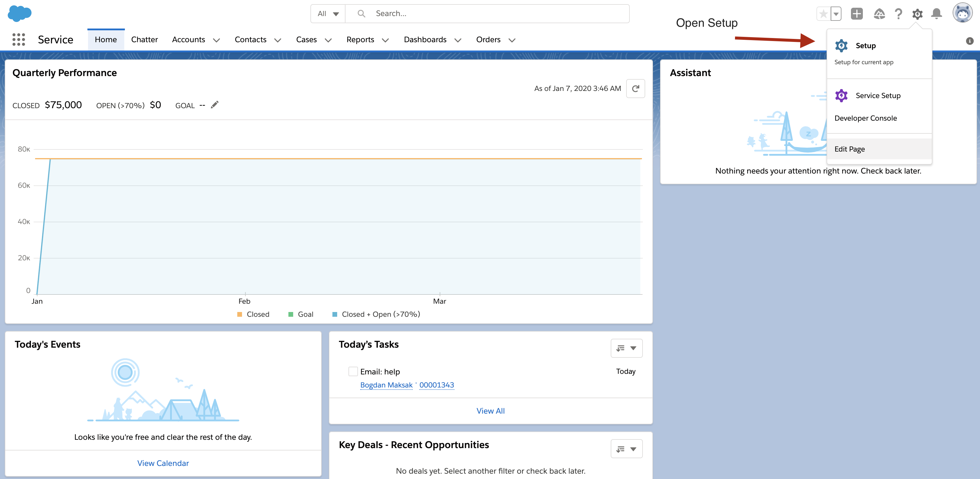Check the Email: help task checkbox

click(x=353, y=371)
